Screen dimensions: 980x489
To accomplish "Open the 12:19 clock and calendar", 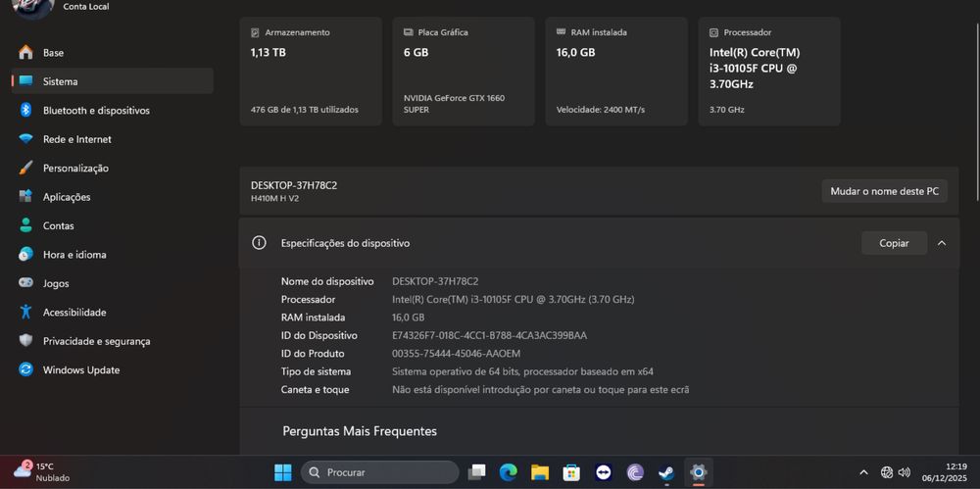I will tap(944, 472).
